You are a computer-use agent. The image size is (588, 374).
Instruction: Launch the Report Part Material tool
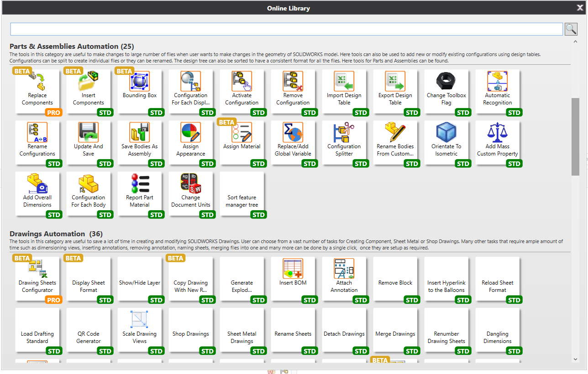click(x=140, y=194)
